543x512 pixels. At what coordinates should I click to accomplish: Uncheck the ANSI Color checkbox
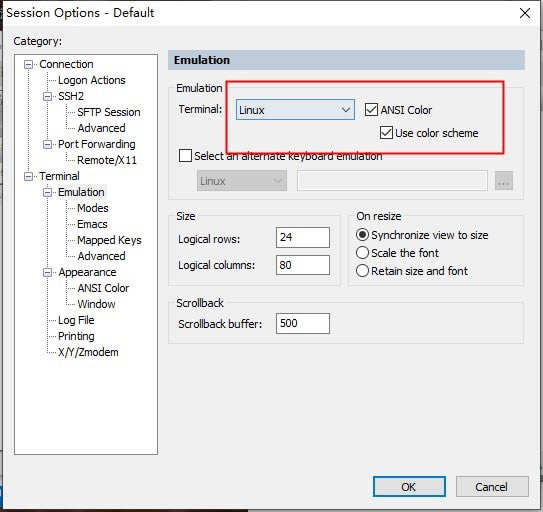coord(371,110)
